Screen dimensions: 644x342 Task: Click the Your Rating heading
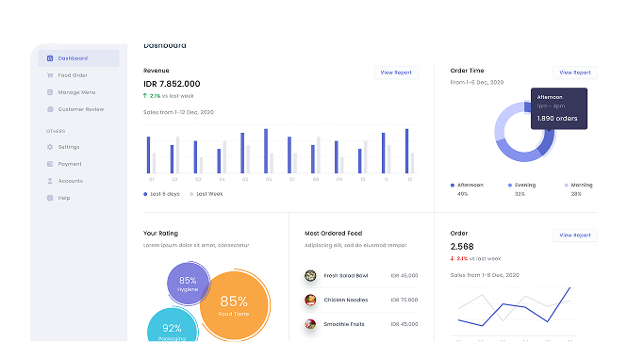160,234
